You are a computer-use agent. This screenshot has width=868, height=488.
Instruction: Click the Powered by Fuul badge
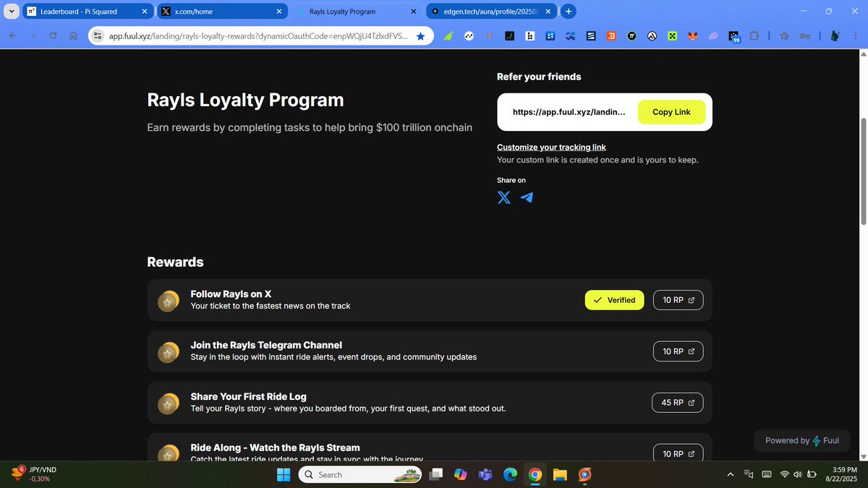pos(802,440)
